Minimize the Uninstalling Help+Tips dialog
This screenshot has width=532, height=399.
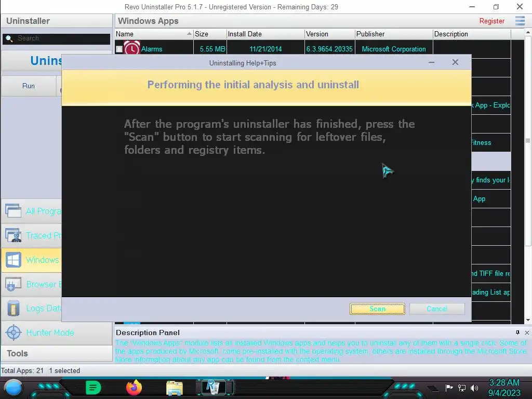point(432,62)
